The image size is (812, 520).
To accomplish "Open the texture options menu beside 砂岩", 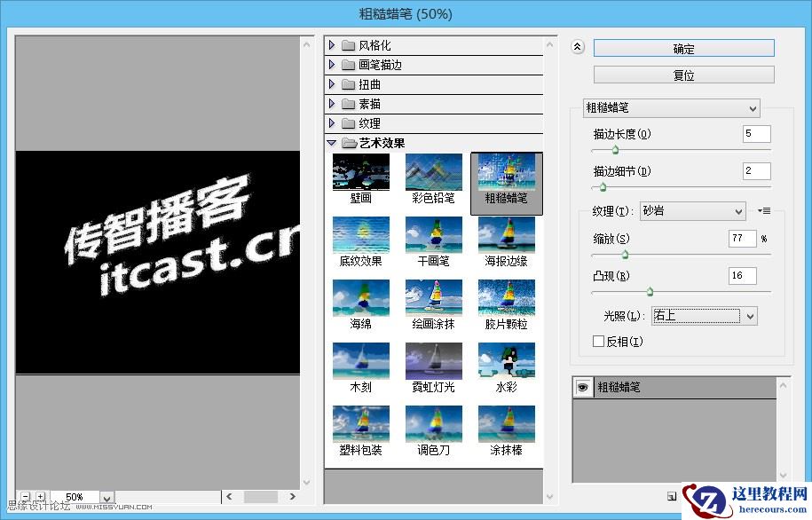I will click(765, 211).
